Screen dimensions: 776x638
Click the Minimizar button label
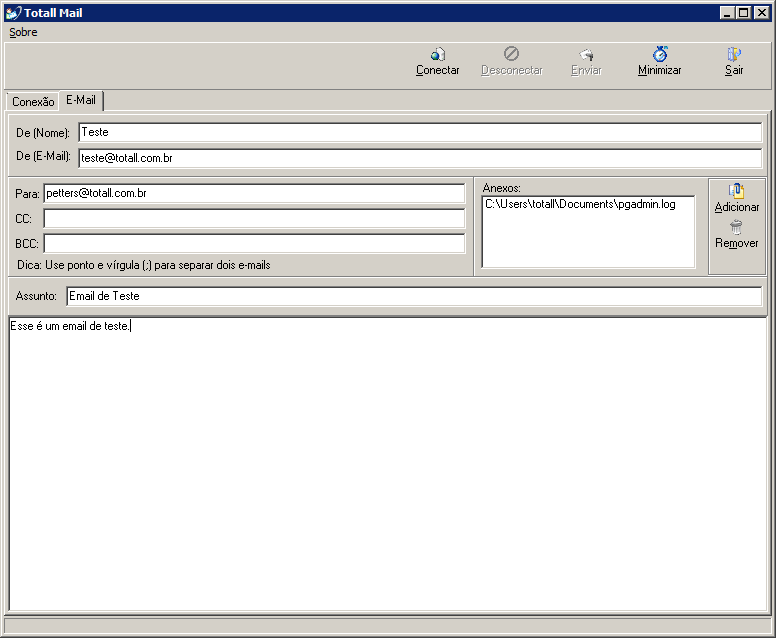pyautogui.click(x=660, y=70)
